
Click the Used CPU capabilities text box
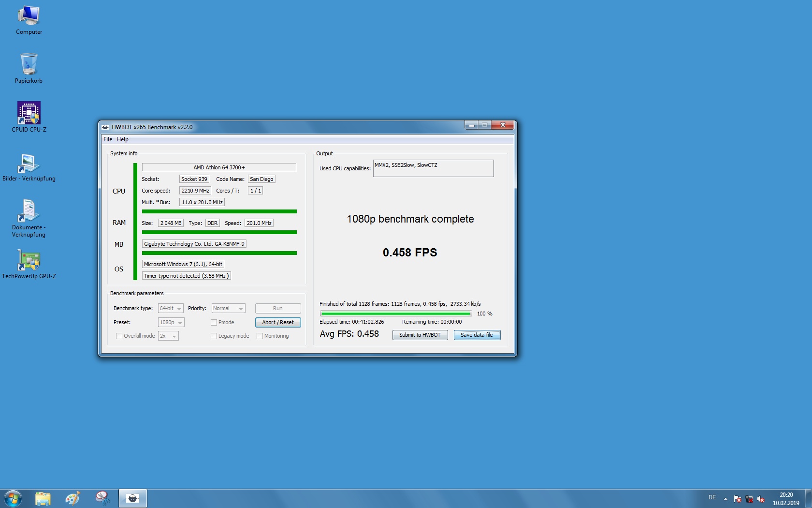(x=434, y=168)
